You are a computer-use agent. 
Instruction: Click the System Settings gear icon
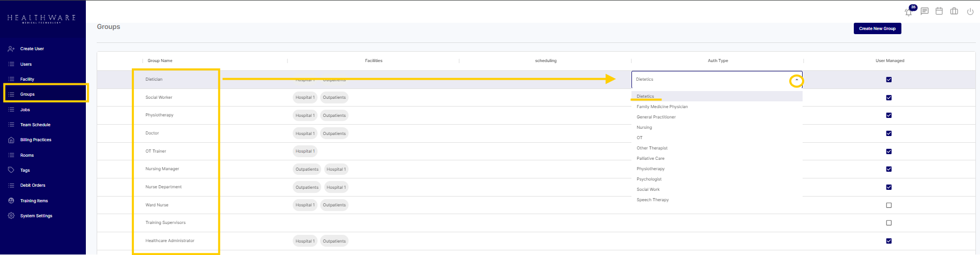click(11, 216)
